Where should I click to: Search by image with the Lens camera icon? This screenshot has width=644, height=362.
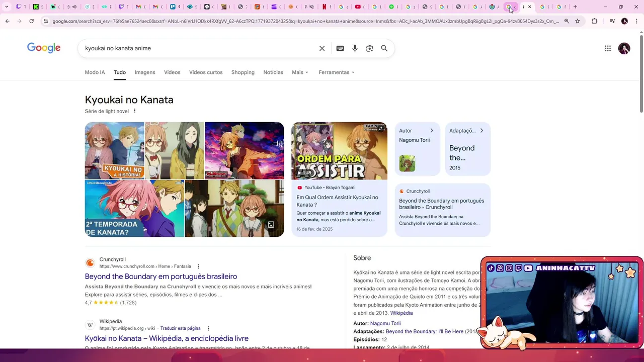370,48
